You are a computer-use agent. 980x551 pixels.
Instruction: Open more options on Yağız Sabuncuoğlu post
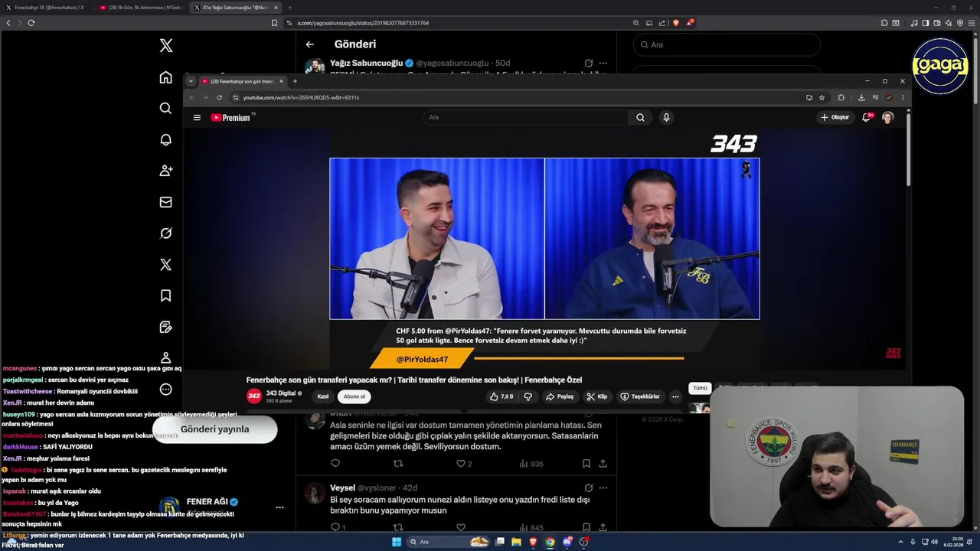[603, 63]
